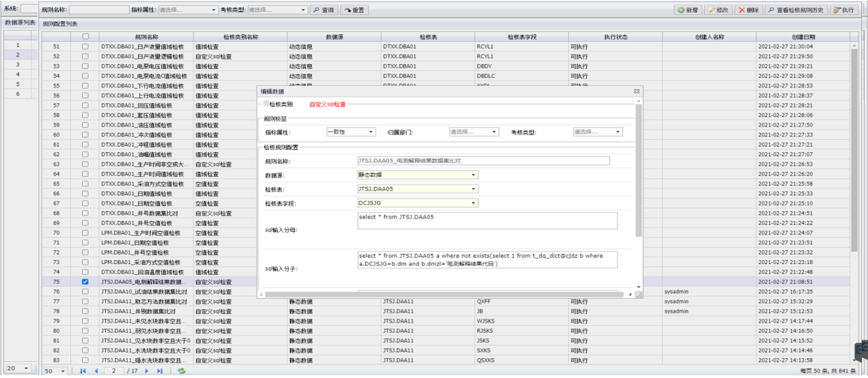Screen dimensions: 868x378
Task: Click the 系统 input field
Action: coord(29,9)
